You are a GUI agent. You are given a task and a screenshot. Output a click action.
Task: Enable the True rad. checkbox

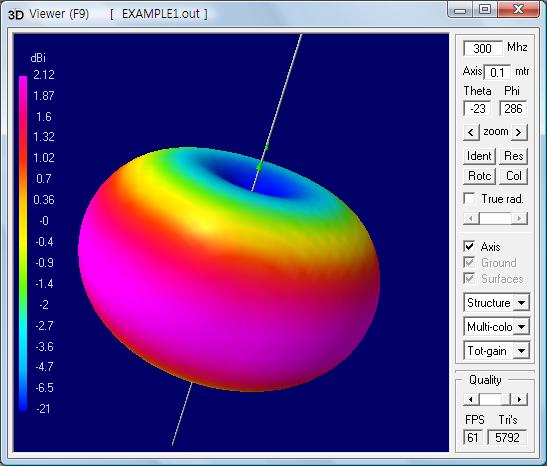click(x=469, y=199)
